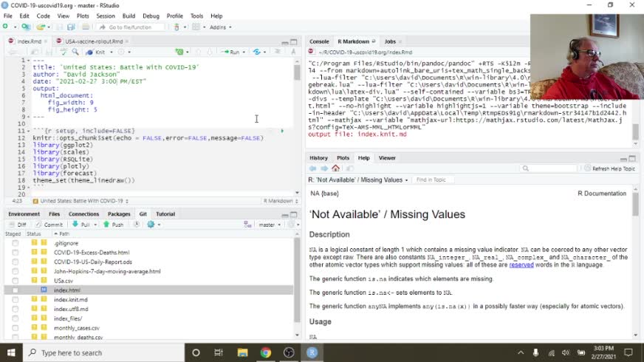The height and width of the screenshot is (362, 644).
Task: Pull changes from remote repository
Action: coord(81,225)
